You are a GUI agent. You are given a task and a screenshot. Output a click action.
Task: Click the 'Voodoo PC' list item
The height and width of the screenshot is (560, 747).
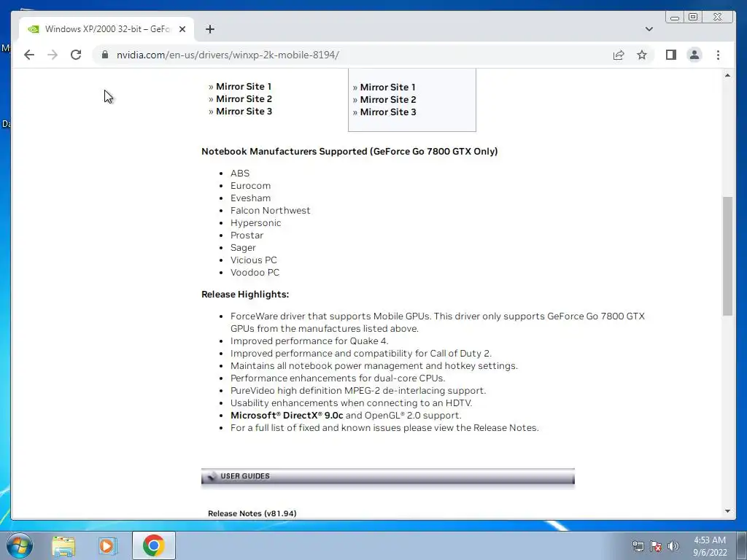click(x=255, y=273)
